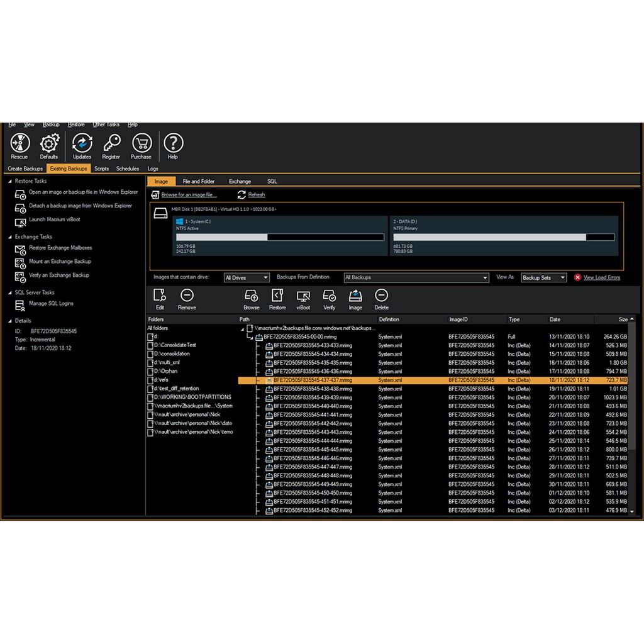This screenshot has height=644, width=644.
Task: Expand the Backups From Definition dropdown
Action: [x=416, y=277]
